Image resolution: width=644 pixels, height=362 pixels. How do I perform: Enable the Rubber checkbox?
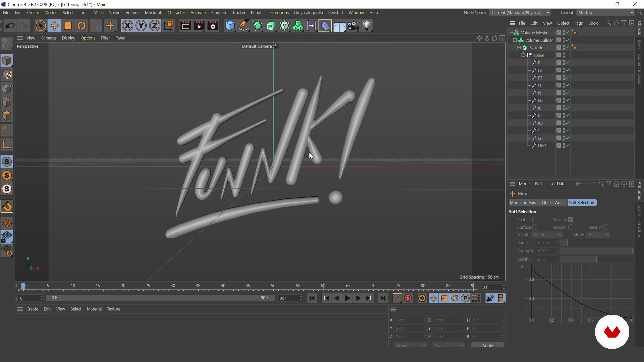[x=571, y=227]
